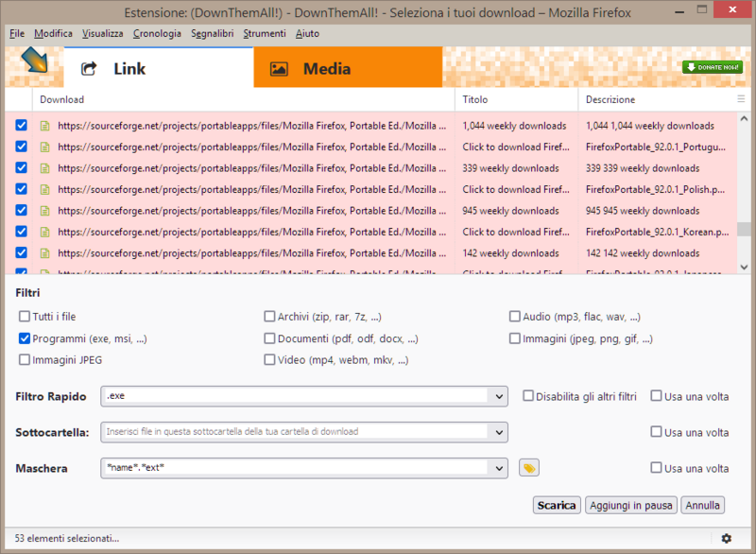This screenshot has width=756, height=554.
Task: Open the Strumenti menu
Action: click(265, 33)
